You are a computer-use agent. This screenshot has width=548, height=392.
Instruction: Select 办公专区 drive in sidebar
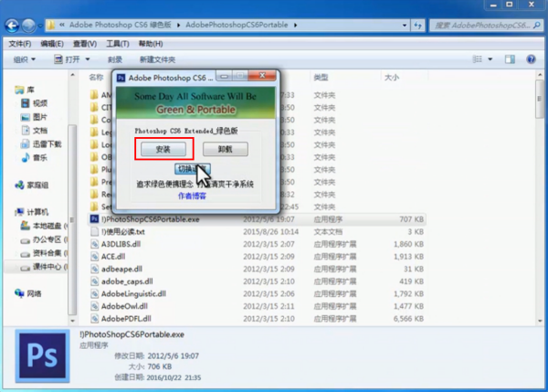point(44,239)
